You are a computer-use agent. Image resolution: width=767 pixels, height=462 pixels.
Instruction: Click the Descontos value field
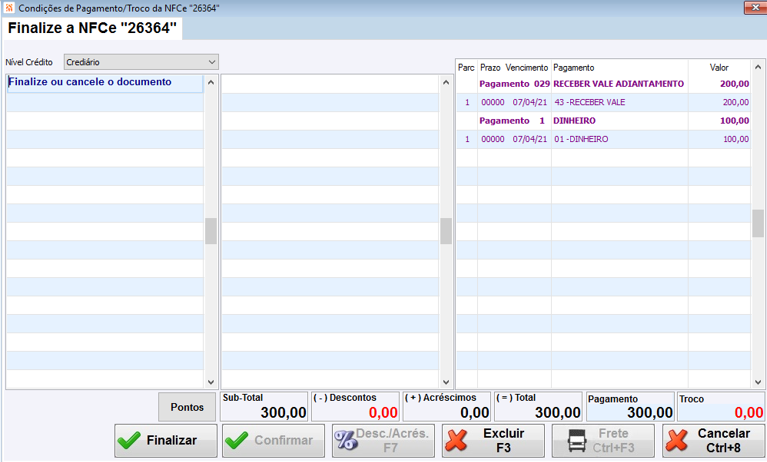356,406
